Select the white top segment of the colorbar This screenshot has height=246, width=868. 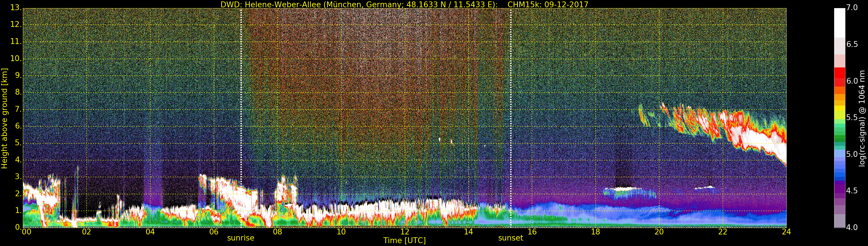(x=839, y=22)
